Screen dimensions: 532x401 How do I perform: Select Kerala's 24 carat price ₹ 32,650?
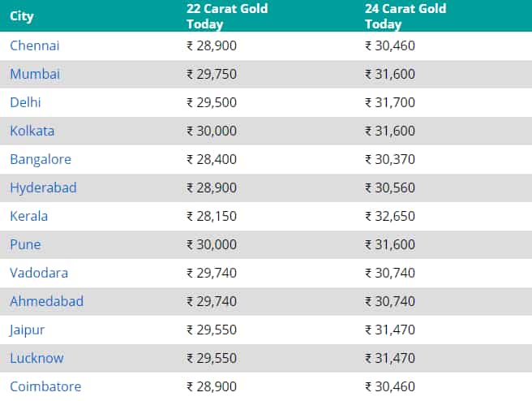pos(390,216)
